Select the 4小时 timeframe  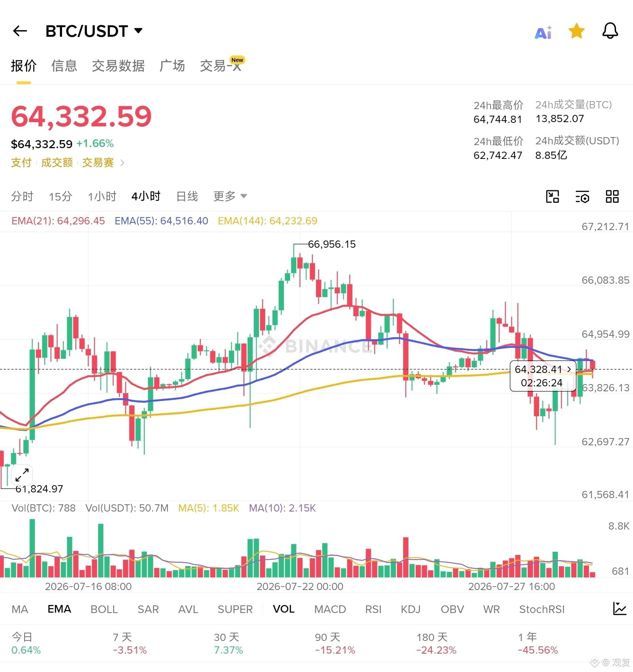click(x=146, y=196)
